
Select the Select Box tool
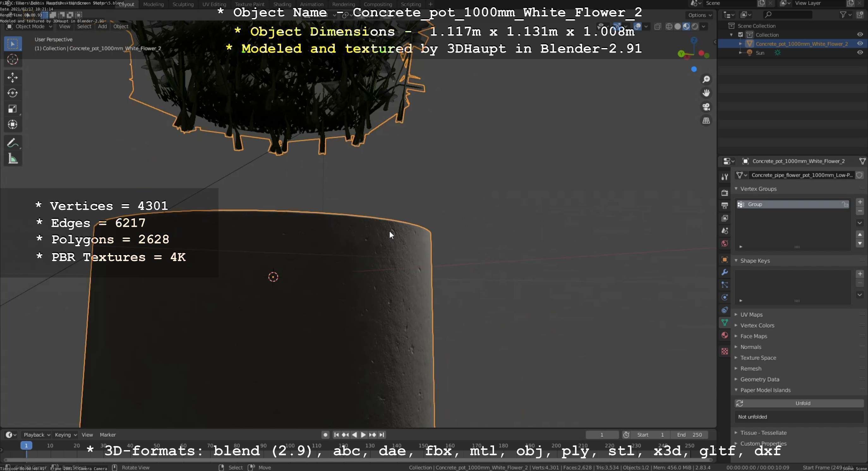point(13,44)
